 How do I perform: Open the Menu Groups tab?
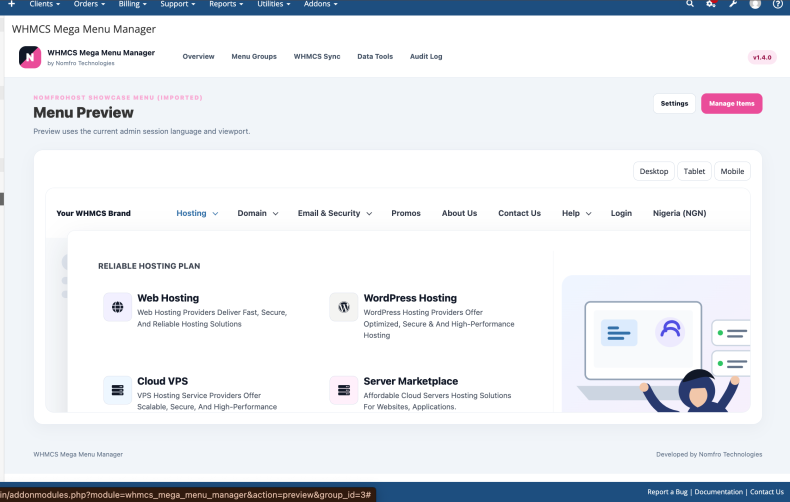coord(254,56)
